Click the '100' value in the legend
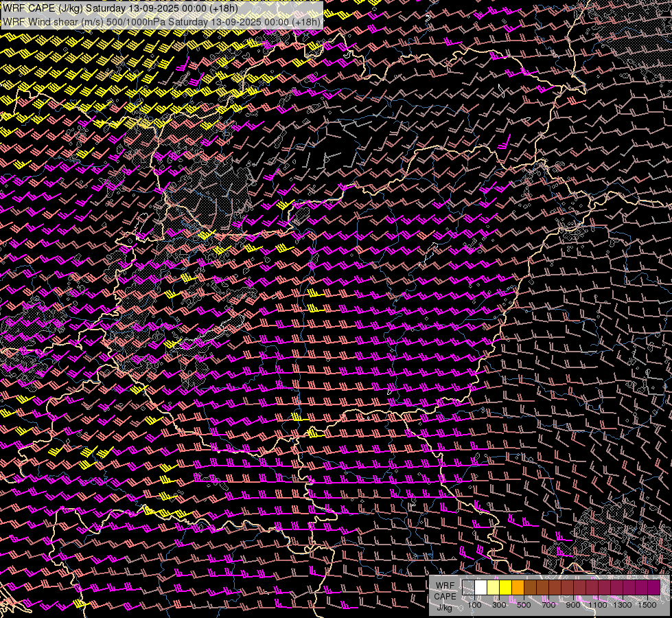 474,605
